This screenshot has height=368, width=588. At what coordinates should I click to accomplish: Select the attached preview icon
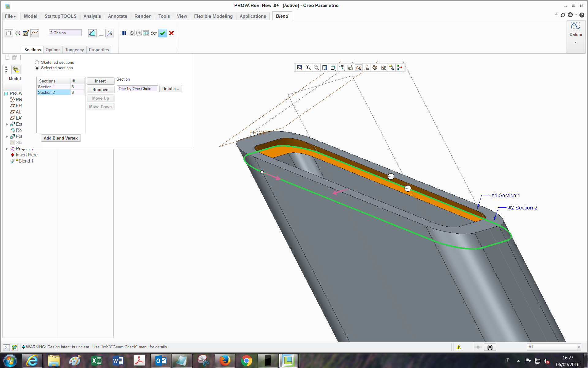(x=146, y=33)
